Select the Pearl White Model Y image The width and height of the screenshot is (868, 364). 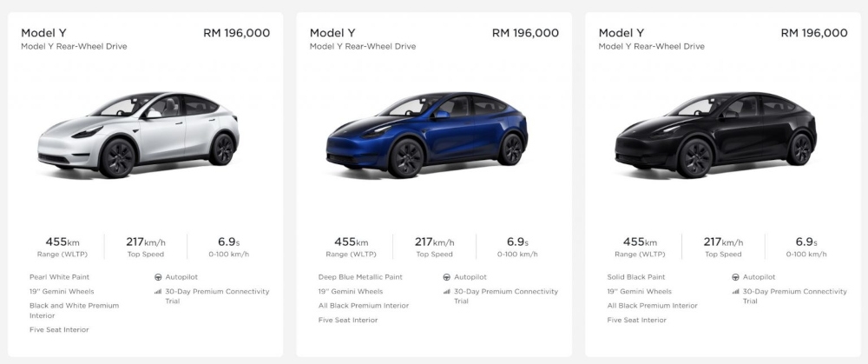139,130
